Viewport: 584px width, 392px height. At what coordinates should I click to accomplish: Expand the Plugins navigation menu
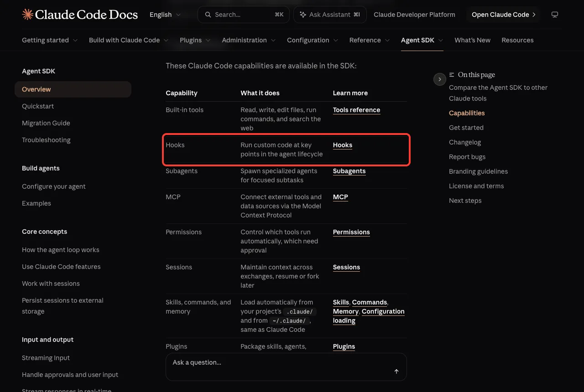point(195,40)
